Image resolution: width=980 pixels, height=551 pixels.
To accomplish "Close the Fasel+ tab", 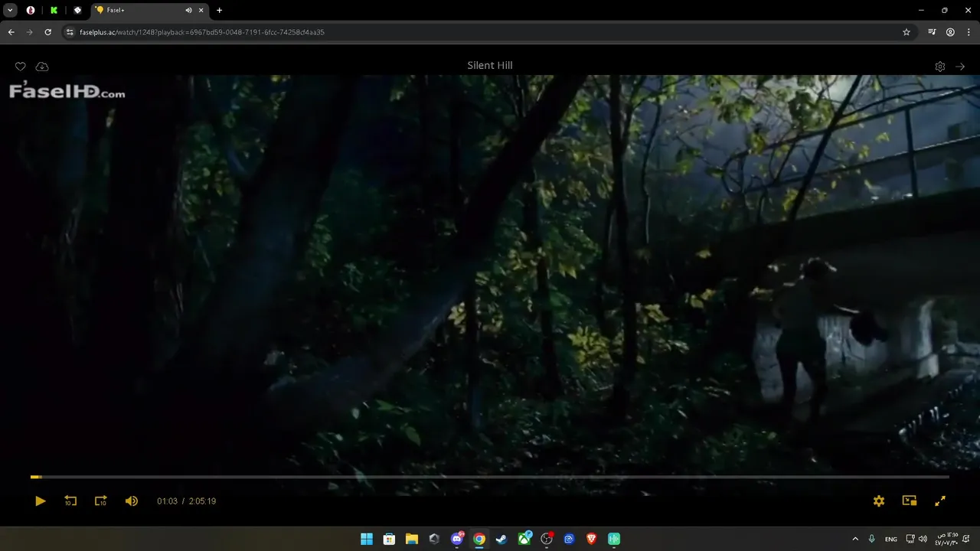I will click(x=201, y=10).
